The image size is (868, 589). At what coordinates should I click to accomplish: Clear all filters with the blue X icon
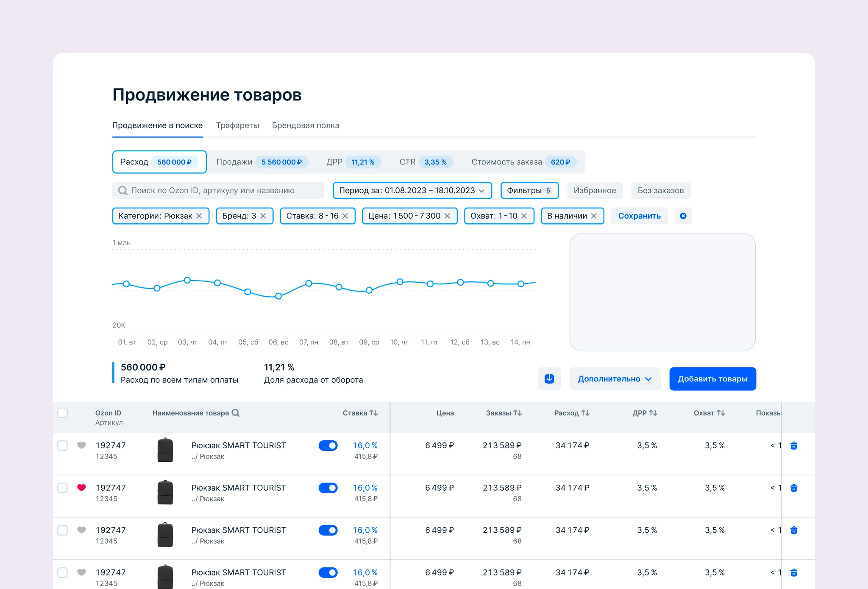[683, 216]
